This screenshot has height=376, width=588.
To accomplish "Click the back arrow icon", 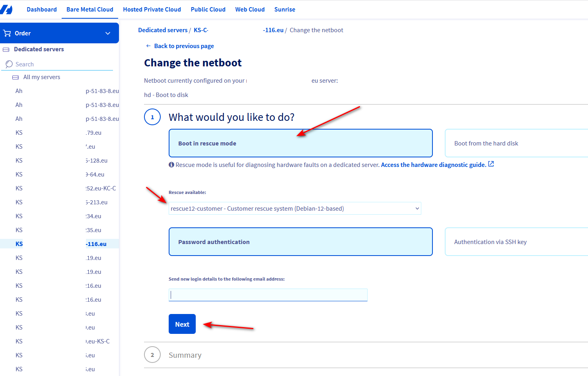I will (x=148, y=46).
